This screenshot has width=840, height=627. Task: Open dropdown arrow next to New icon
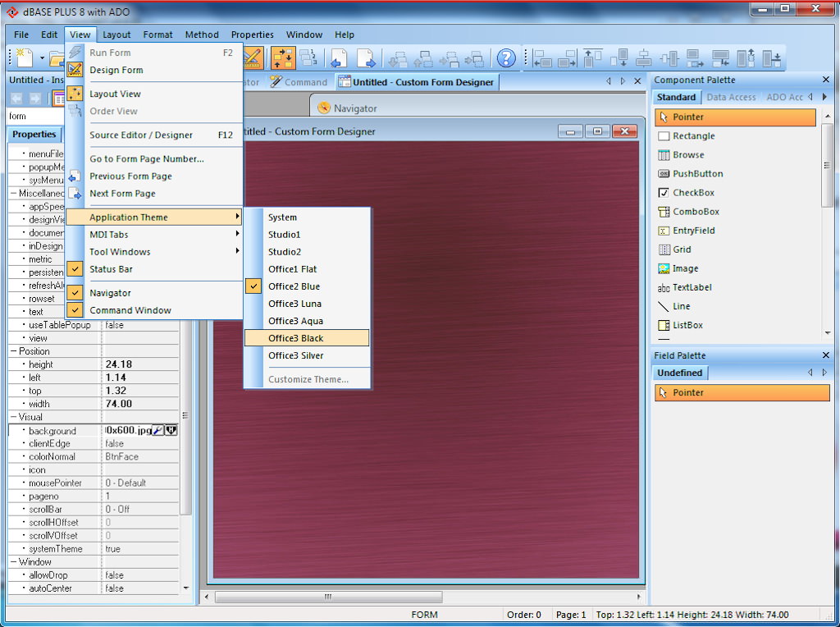[x=42, y=58]
